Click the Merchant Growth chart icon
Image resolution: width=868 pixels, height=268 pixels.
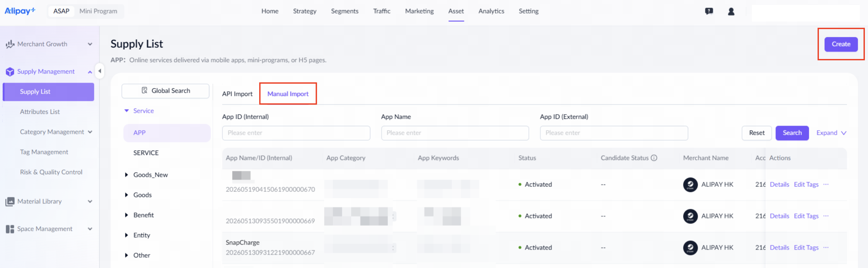point(10,44)
